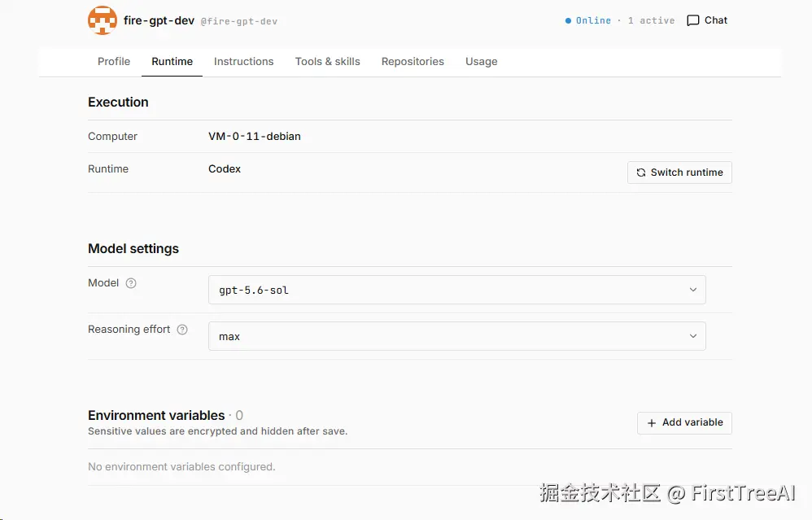
Task: Expand the Model dropdown chevron arrow
Action: click(693, 290)
